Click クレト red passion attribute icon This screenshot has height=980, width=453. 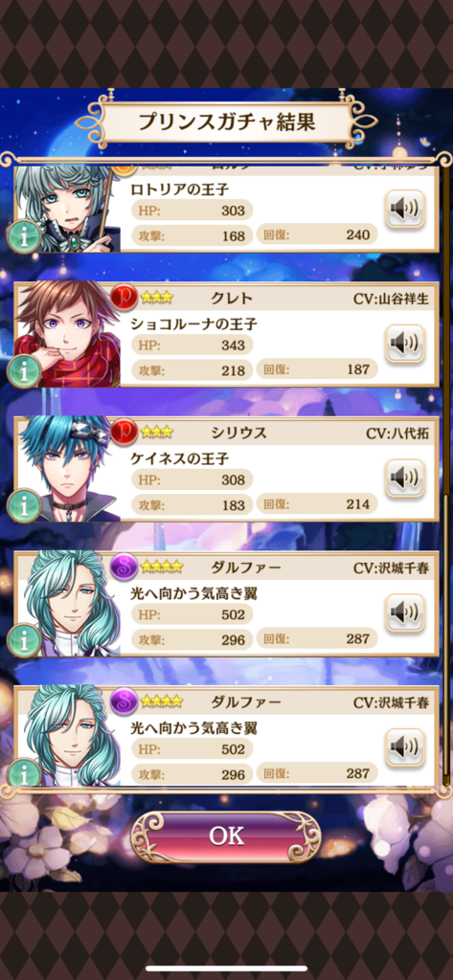click(x=124, y=298)
